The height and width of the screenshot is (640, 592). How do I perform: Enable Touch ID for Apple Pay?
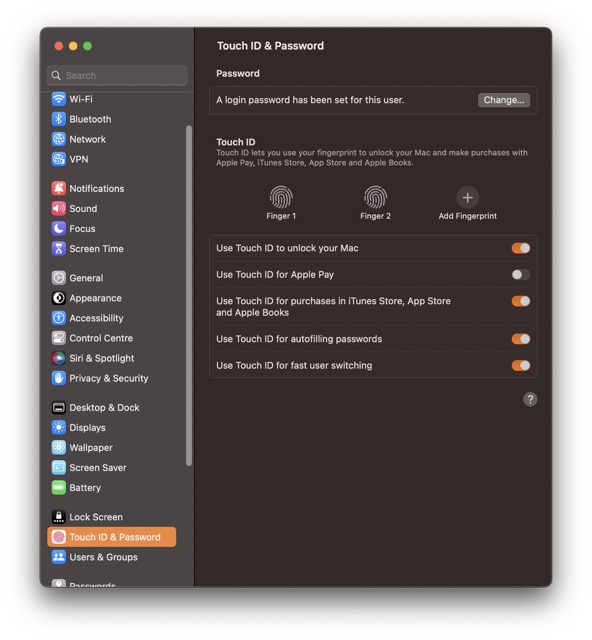521,274
